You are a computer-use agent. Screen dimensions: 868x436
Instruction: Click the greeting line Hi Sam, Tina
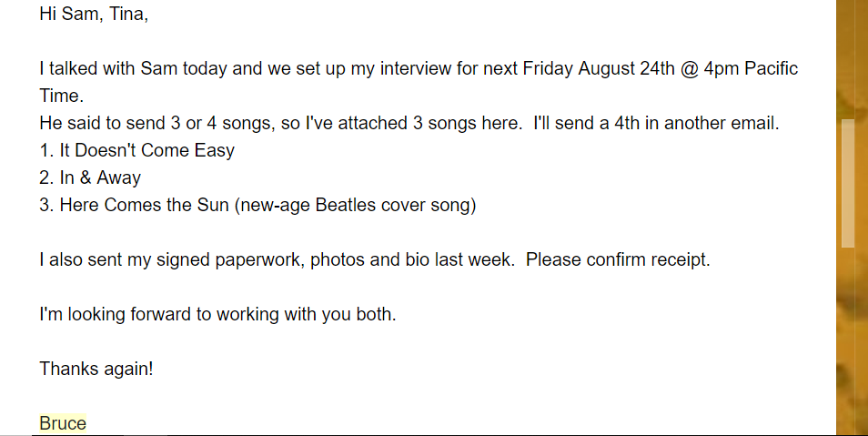(94, 14)
